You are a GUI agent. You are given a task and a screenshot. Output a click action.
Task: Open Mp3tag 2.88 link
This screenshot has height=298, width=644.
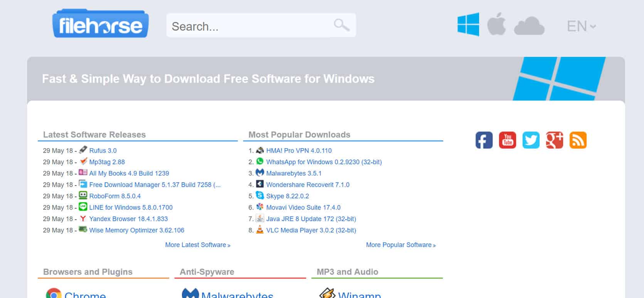click(107, 162)
